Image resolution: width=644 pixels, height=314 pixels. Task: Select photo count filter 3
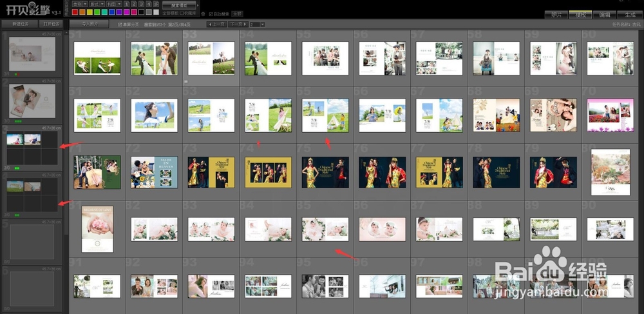click(141, 4)
